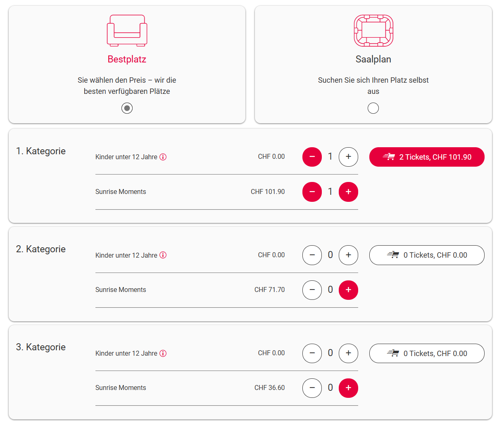Click Sunrise Moments label in 1. Kategorie
The image size is (504, 421).
pos(121,191)
